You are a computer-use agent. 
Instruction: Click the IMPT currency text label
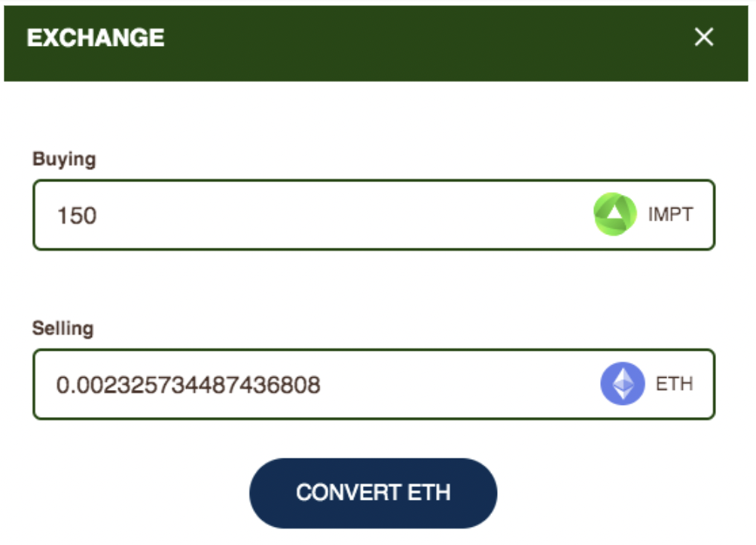pyautogui.click(x=670, y=215)
